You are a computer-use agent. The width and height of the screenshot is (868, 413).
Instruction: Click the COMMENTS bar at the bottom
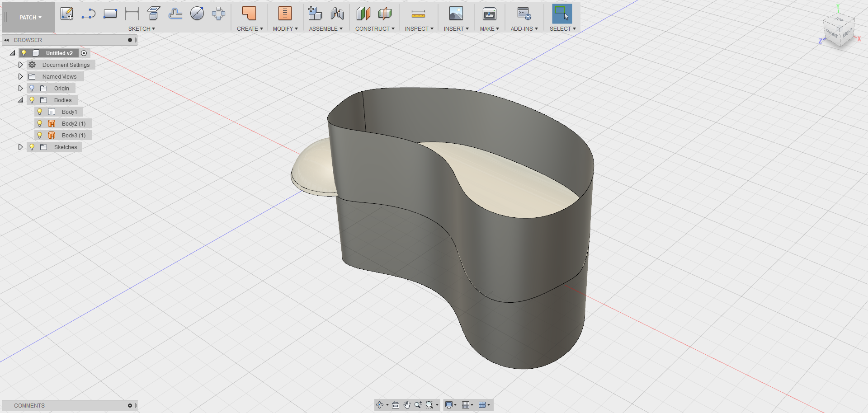tap(29, 405)
